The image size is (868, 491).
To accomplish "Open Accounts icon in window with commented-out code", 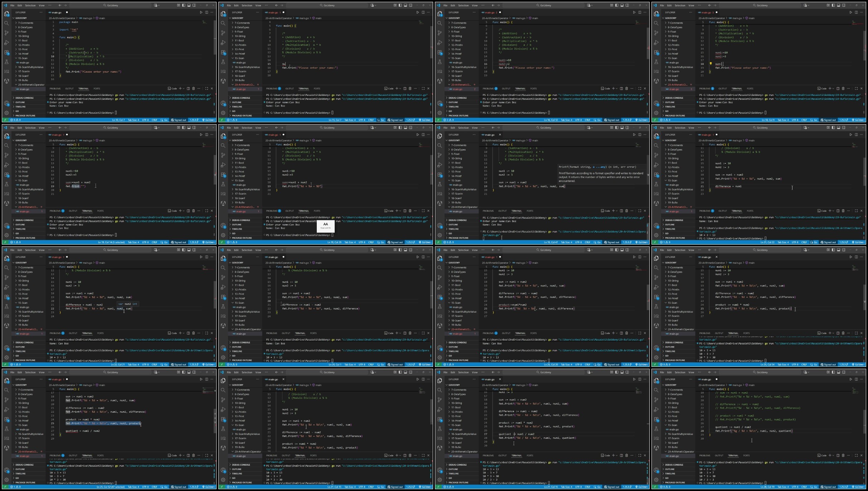I will click(x=656, y=470).
